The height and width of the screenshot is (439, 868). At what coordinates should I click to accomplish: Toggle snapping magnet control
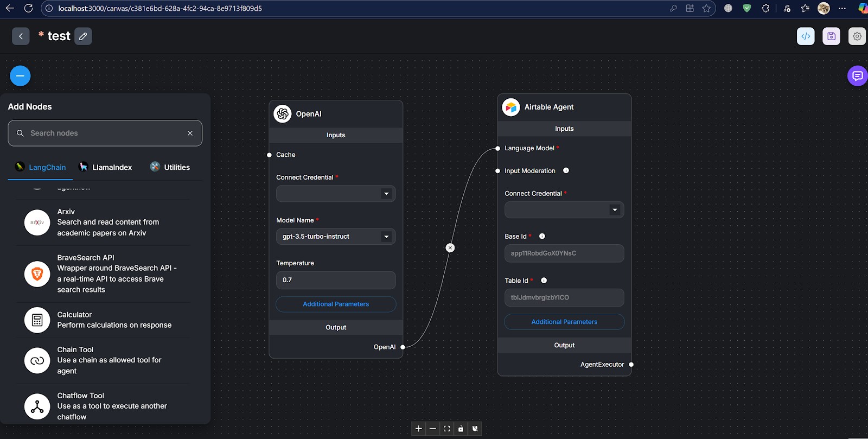475,429
